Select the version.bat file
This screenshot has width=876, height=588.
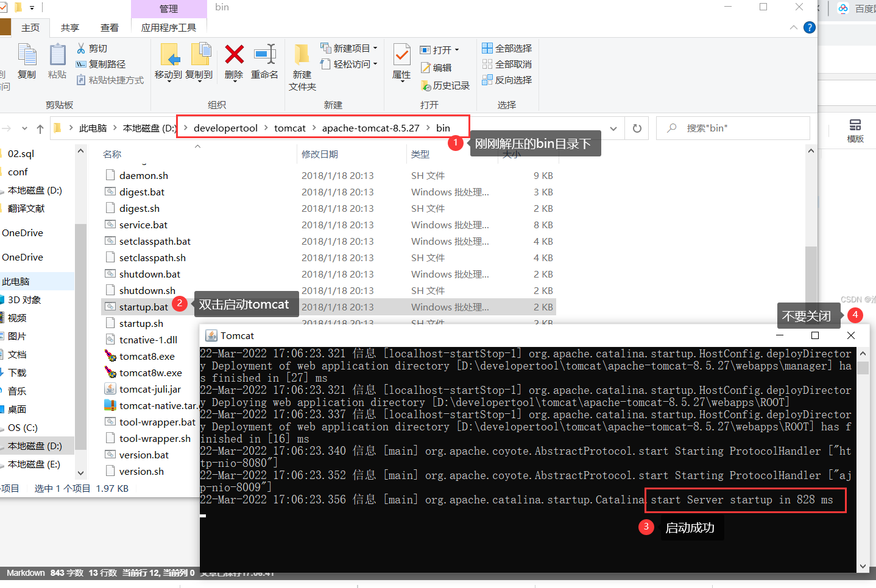(144, 455)
